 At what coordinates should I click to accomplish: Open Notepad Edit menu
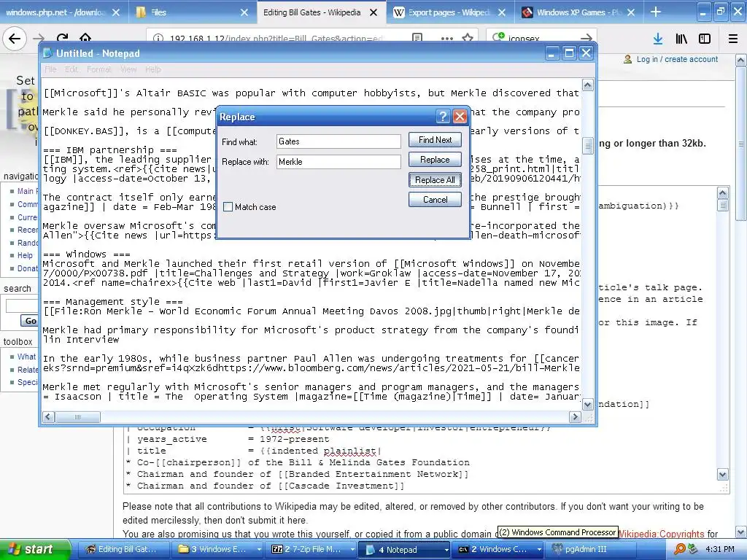71,69
